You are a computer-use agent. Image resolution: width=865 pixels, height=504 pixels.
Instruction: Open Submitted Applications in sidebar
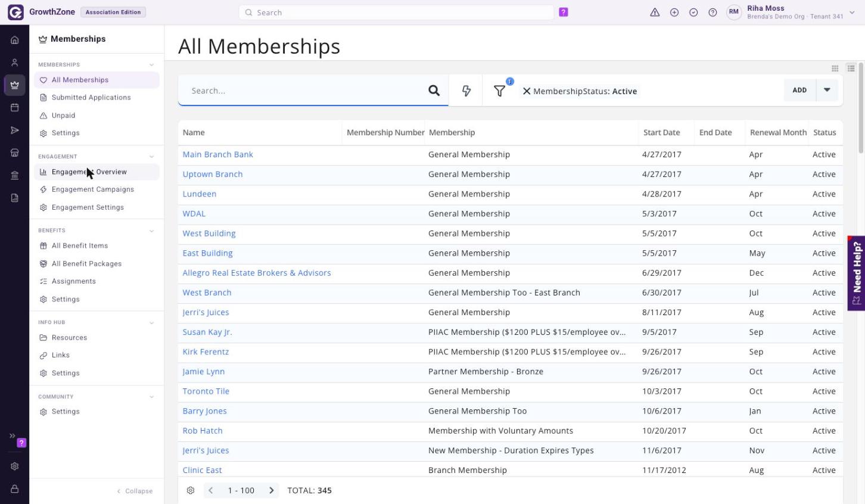click(x=97, y=98)
